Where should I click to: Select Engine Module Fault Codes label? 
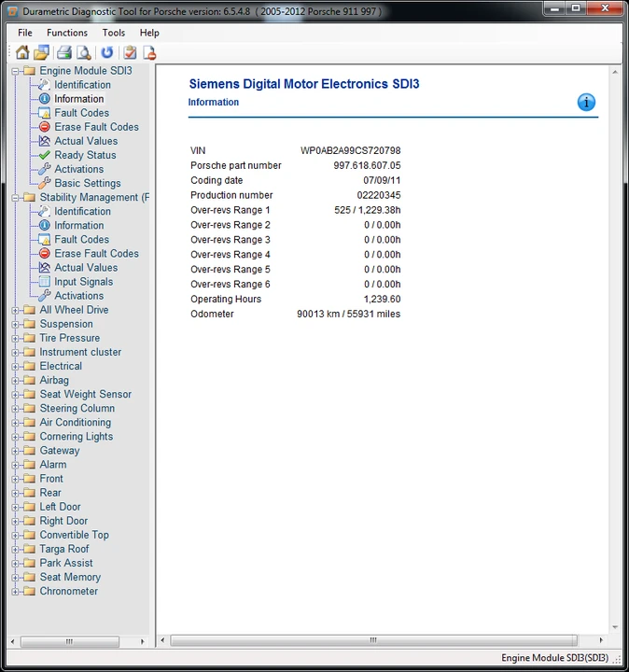pyautogui.click(x=81, y=113)
